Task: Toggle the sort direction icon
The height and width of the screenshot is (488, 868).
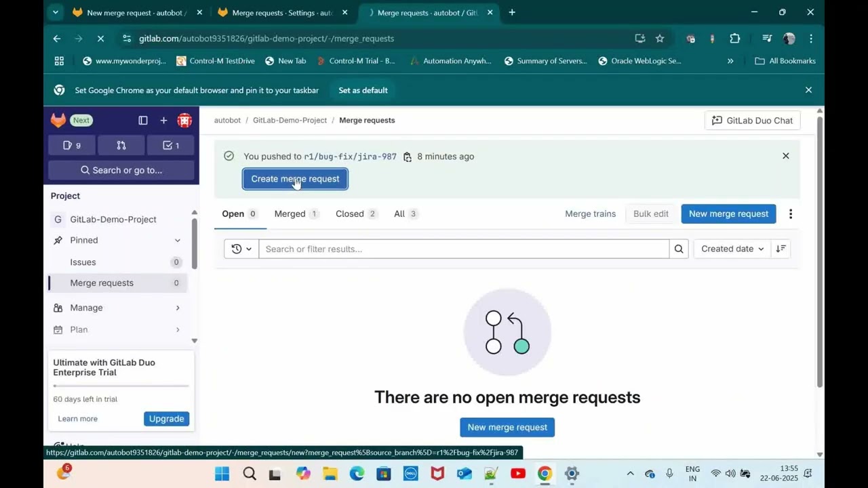Action: coord(781,249)
